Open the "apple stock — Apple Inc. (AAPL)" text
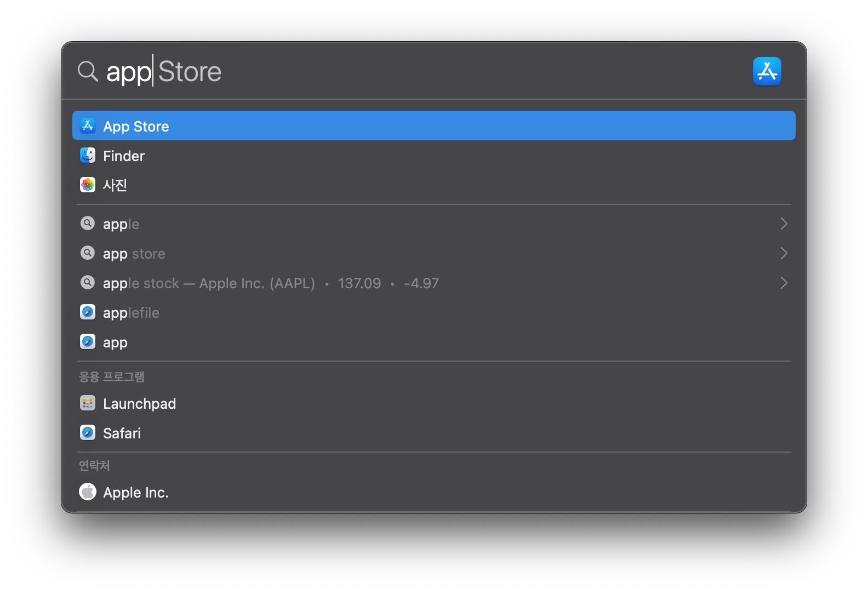 209,283
